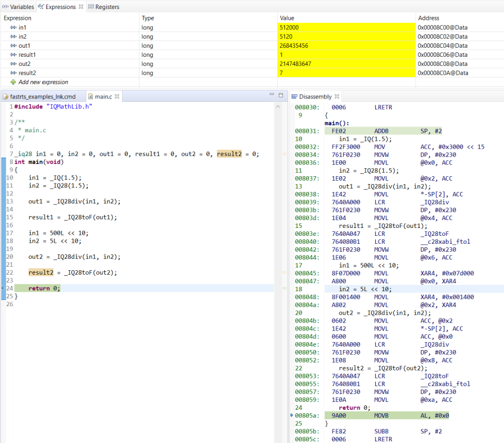Click the out1 expression variable icon
Viewport: 504px width, 443px height.
13,46
